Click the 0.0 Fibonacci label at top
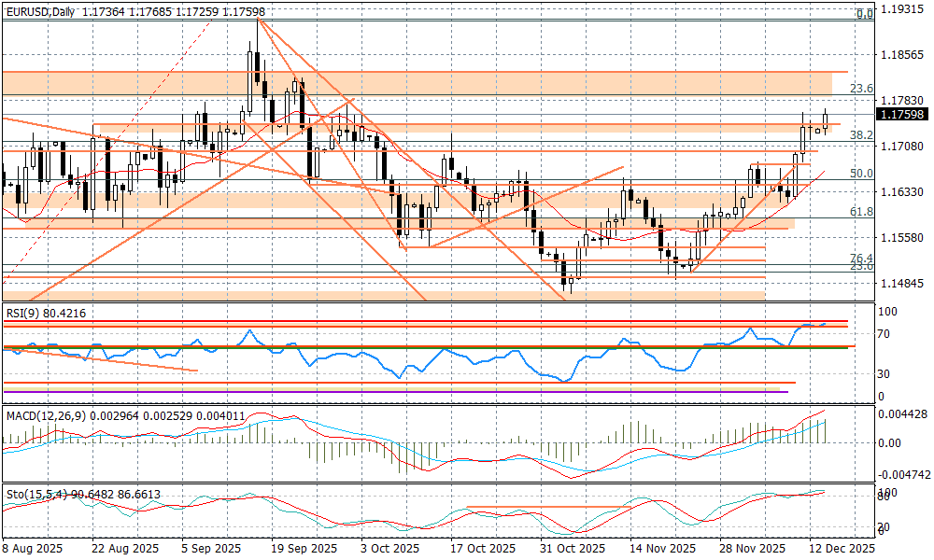The height and width of the screenshot is (560, 934). [x=865, y=14]
